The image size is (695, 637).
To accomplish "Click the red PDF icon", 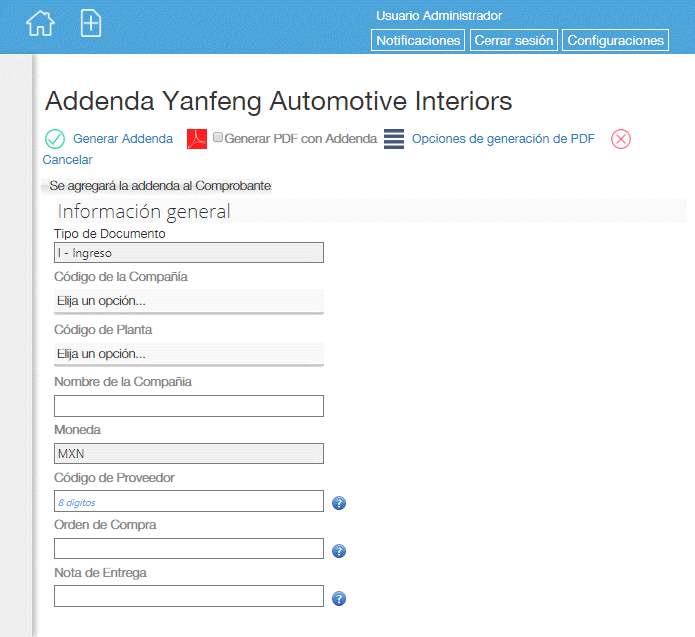I will [x=197, y=139].
